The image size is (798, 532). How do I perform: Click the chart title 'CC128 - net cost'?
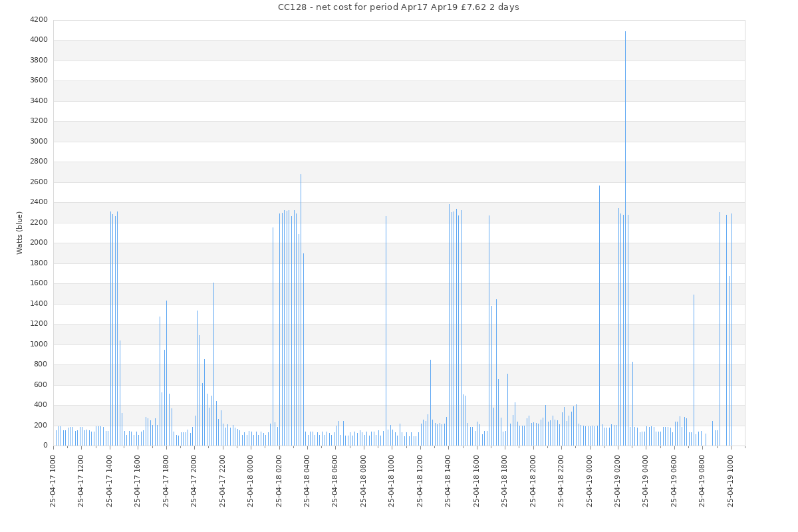(398, 7)
